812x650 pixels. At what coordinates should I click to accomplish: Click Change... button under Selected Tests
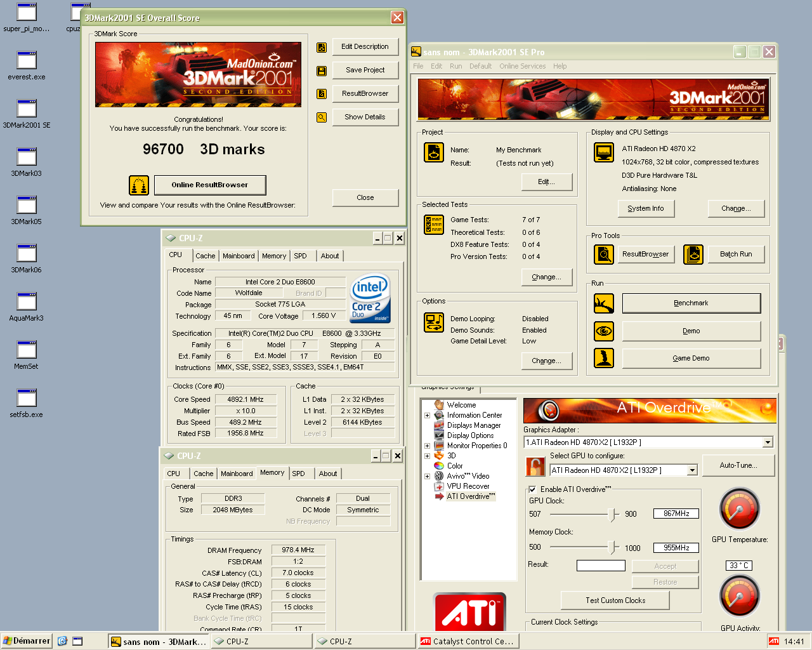[547, 277]
